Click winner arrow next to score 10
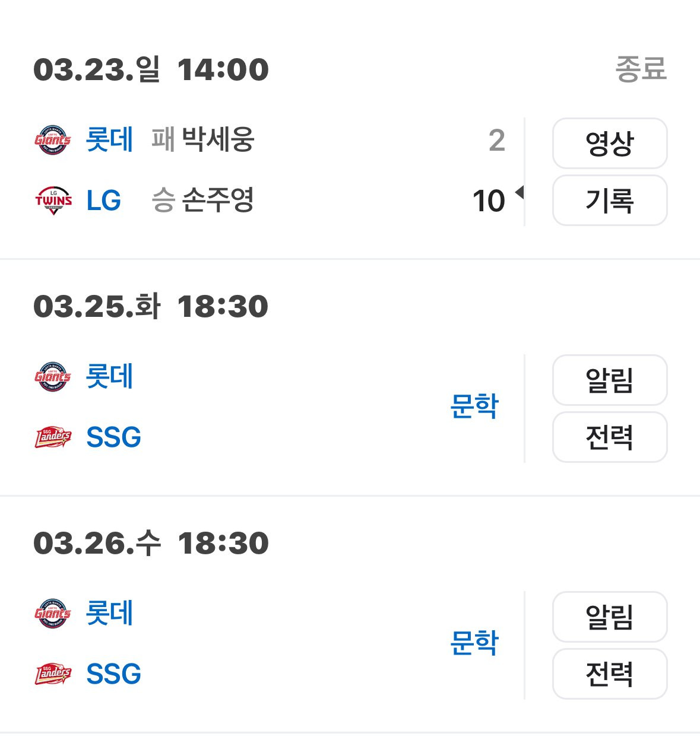This screenshot has height=740, width=700. click(x=520, y=192)
